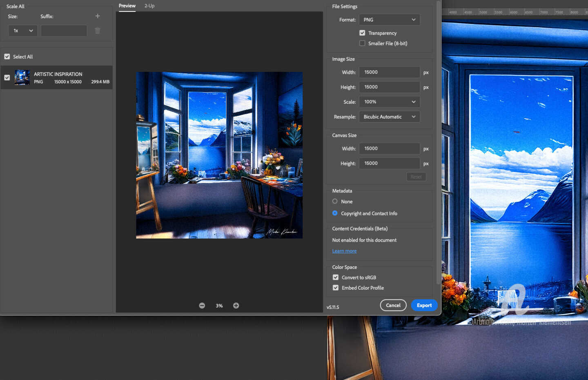Click the Cancel button
This screenshot has height=380, width=588.
tap(393, 305)
